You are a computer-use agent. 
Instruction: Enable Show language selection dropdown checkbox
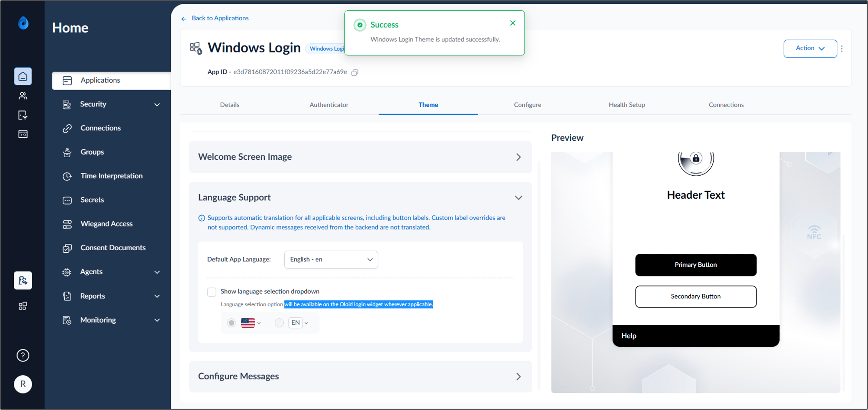click(212, 292)
